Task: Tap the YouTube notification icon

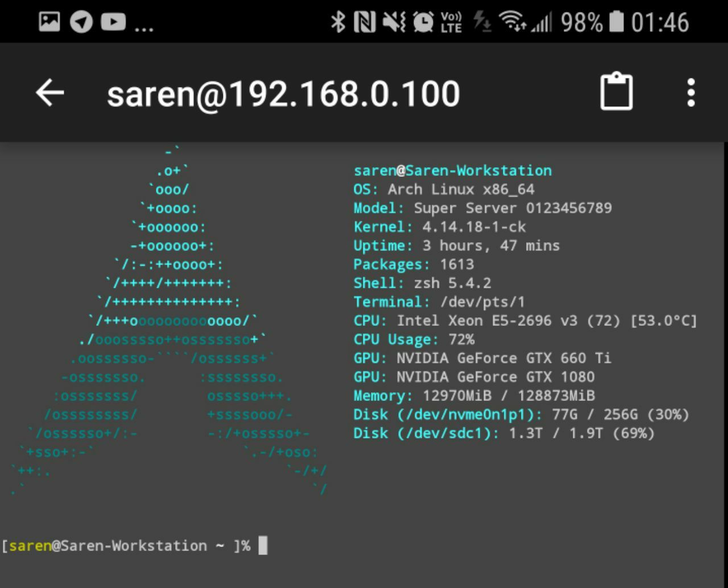Action: [x=113, y=22]
